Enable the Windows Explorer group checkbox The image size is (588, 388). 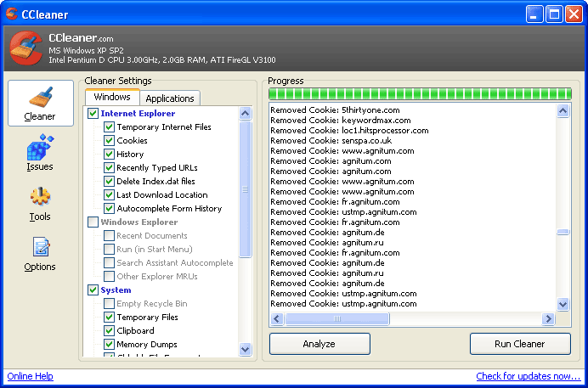(x=93, y=222)
